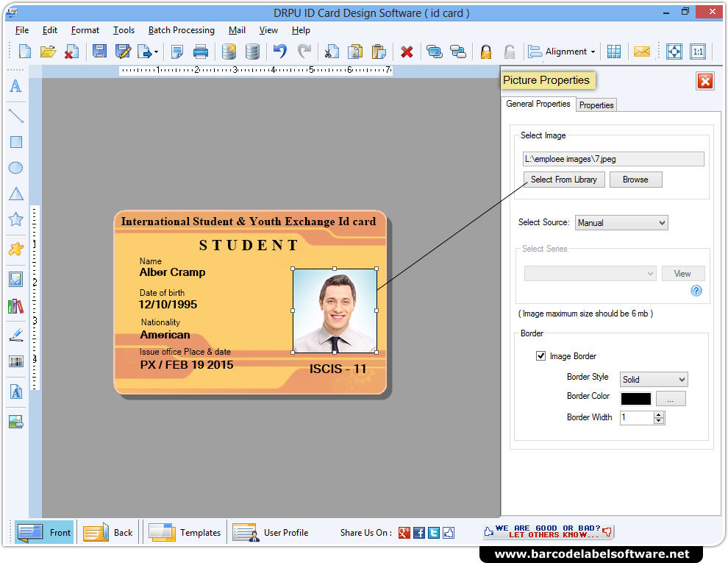View card at 1:1 zoom
Viewport: 728px width, 563px height.
pos(698,52)
